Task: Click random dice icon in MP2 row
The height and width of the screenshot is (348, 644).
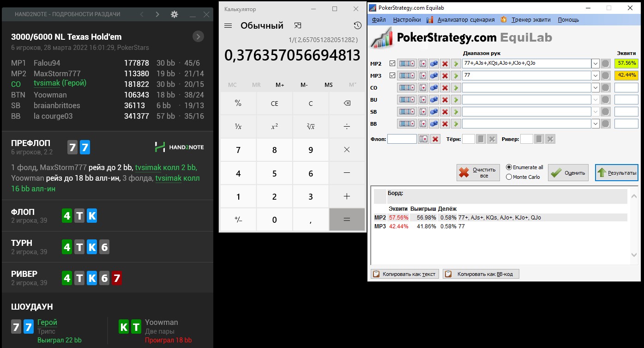Action: (434, 63)
